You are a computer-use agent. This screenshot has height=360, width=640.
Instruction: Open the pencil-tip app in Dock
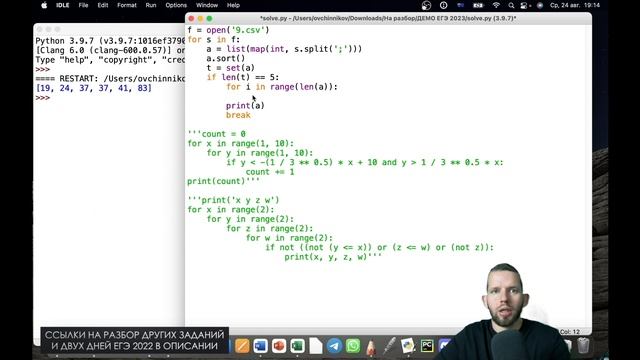pos(371,347)
